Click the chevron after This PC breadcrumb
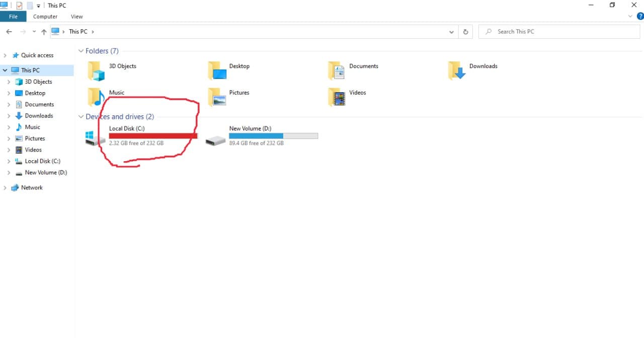 tap(93, 32)
